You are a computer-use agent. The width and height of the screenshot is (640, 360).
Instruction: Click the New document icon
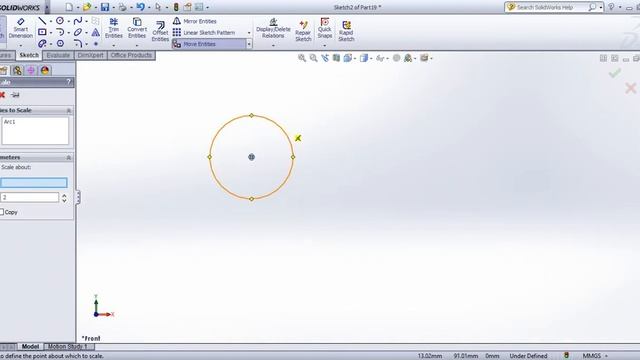pos(69,7)
